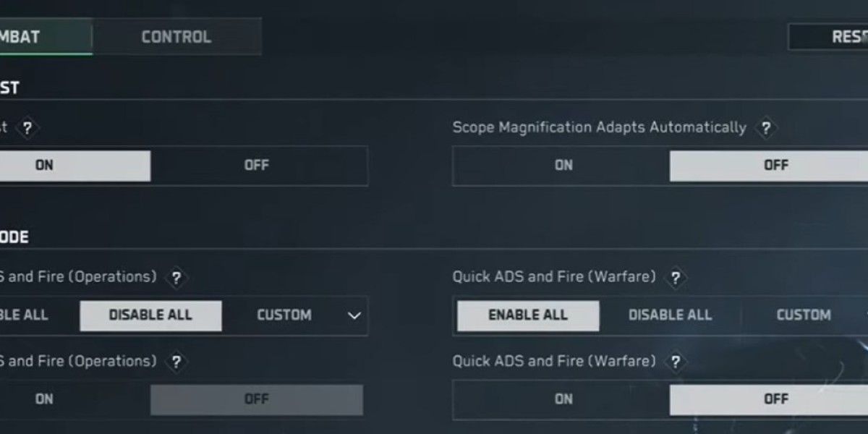Select OFF on lower Warfare Quick ADS toggle

tap(774, 399)
